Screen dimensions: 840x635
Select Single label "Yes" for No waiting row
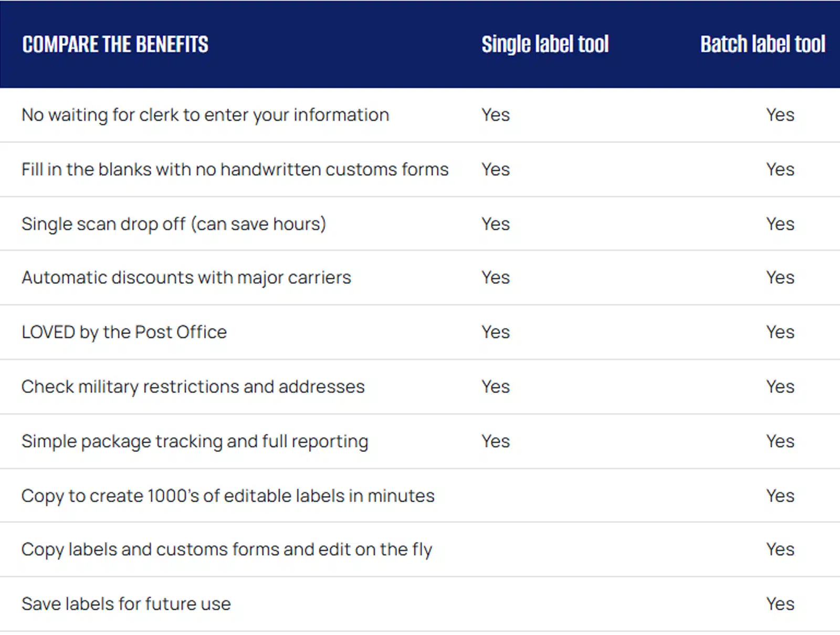(x=496, y=115)
